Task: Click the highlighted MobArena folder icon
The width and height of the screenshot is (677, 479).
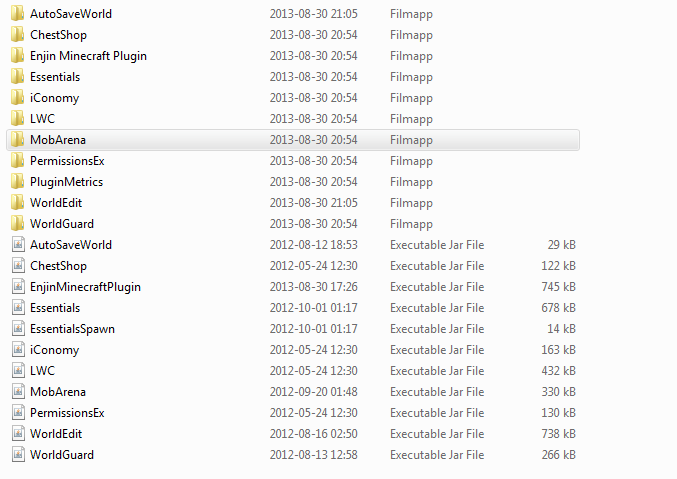Action: coord(17,140)
